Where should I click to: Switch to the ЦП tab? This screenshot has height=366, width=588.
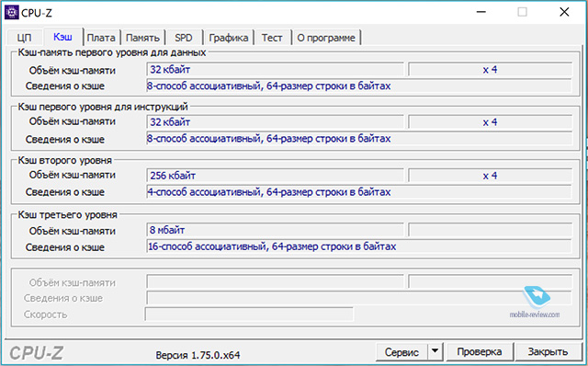pos(25,38)
